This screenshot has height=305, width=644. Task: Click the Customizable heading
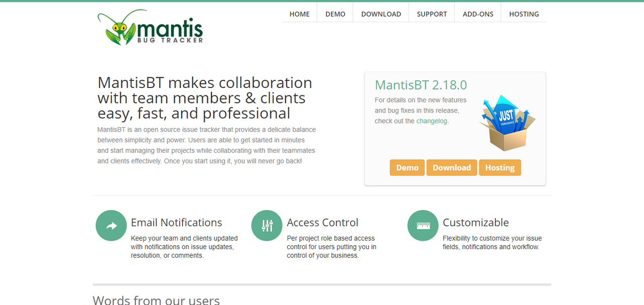[x=476, y=223]
